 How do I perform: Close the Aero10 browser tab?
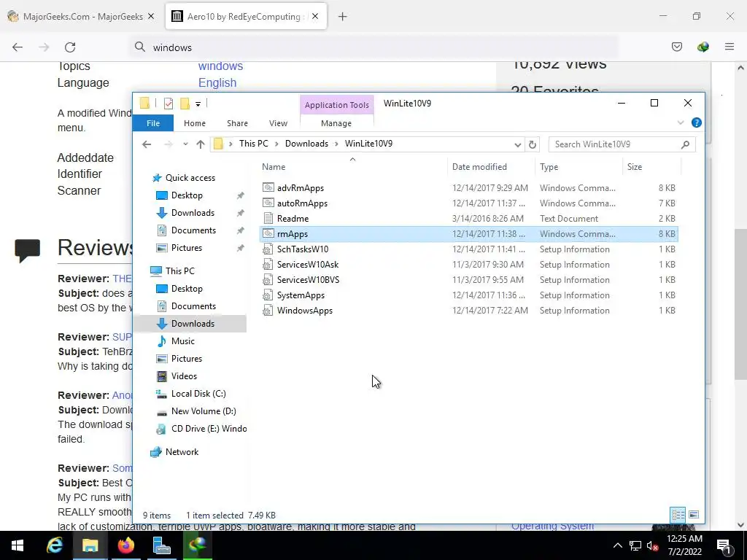(x=315, y=17)
